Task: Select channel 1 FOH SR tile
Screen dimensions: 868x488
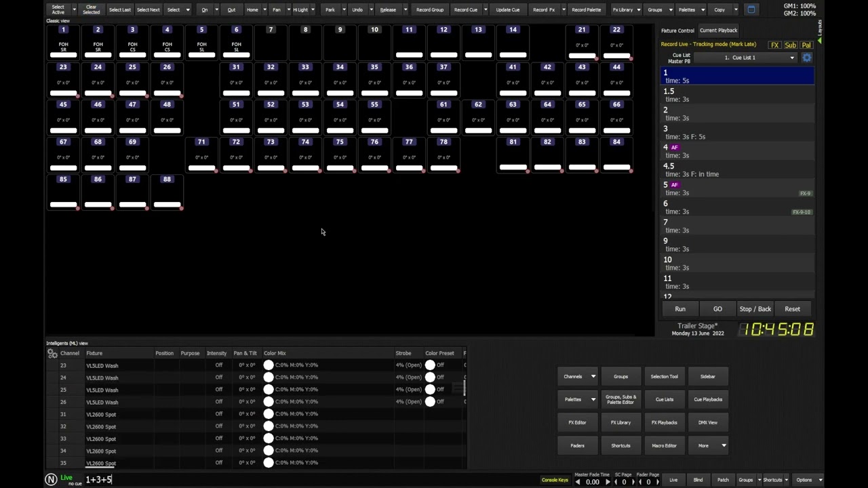Action: (x=63, y=42)
